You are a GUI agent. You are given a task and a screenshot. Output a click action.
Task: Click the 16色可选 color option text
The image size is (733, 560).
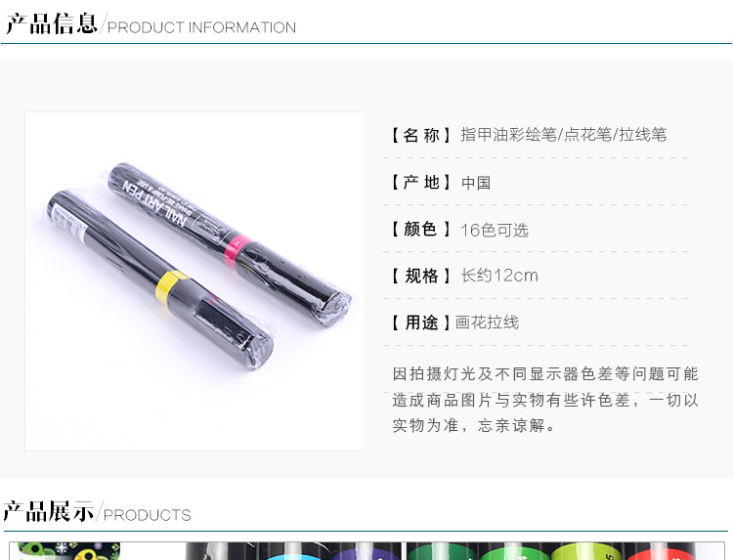[x=495, y=230]
